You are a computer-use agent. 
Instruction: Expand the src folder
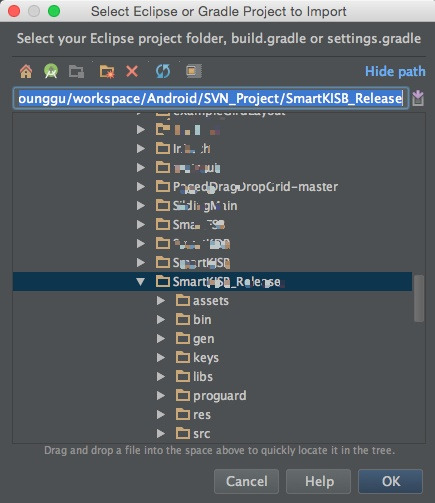click(x=161, y=434)
